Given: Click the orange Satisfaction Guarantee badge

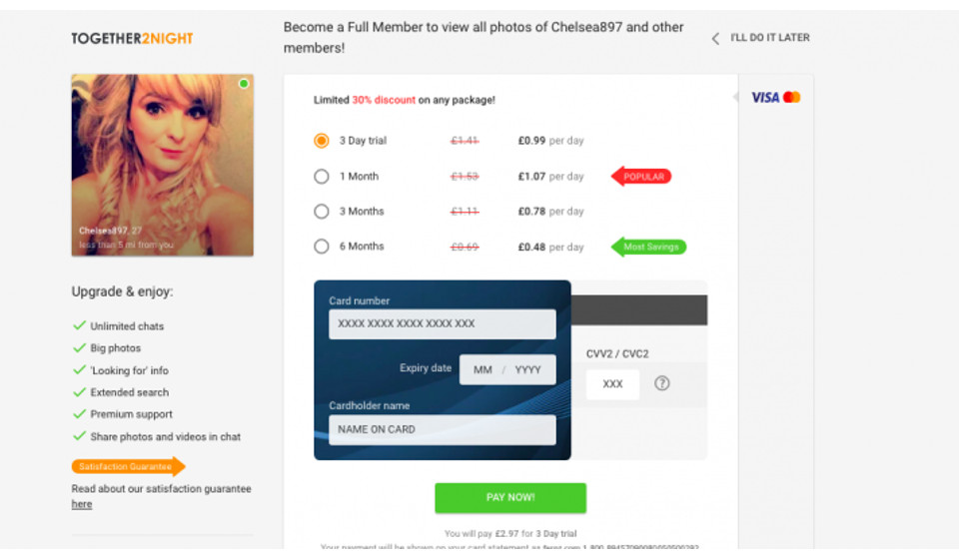Looking at the screenshot, I should (x=128, y=466).
